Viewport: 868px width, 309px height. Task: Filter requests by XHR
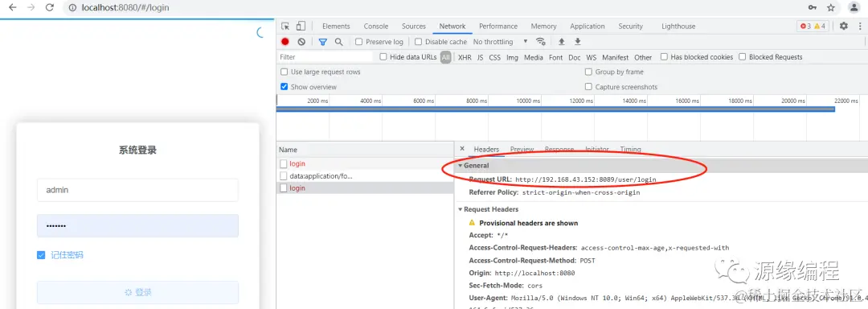[x=465, y=57]
